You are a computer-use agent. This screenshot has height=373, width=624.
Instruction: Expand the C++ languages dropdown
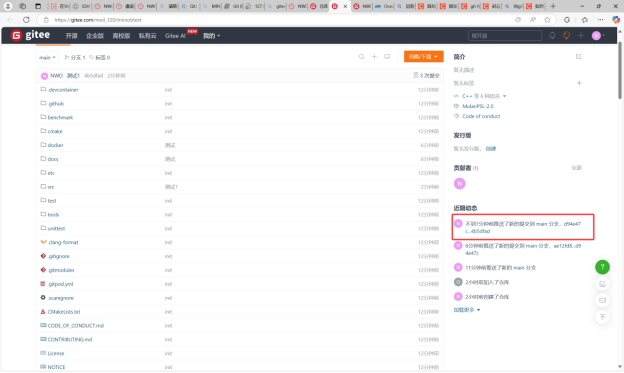(484, 96)
